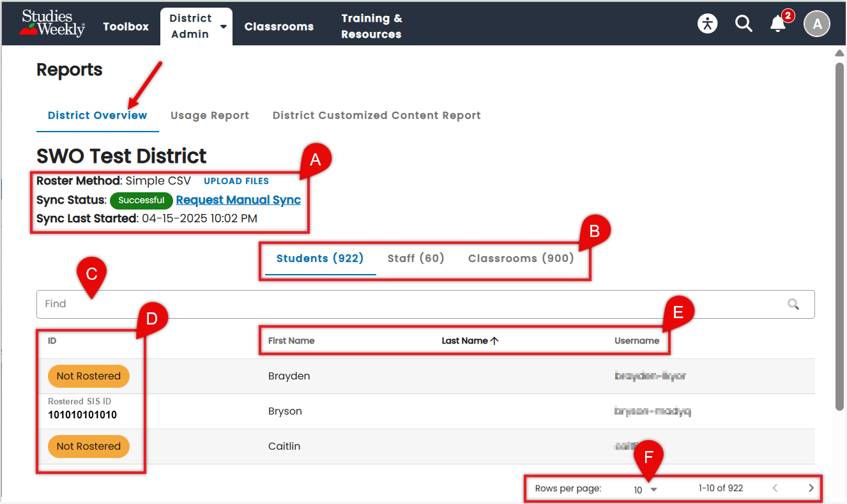The image size is (847, 504).
Task: Click the 1-10 of 922 page range
Action: coord(721,489)
